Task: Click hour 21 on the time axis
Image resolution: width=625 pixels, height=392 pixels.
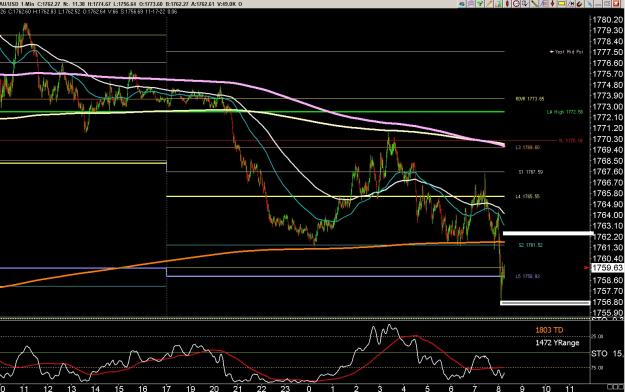Action: [x=238, y=388]
